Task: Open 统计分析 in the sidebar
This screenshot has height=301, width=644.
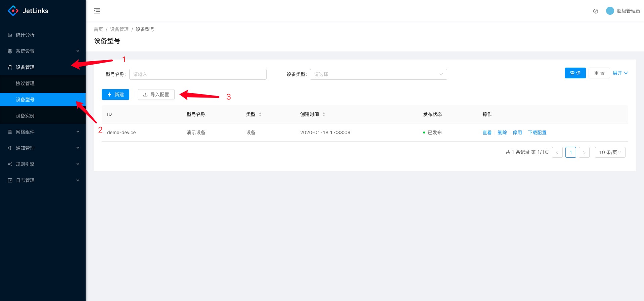Action: pos(25,35)
